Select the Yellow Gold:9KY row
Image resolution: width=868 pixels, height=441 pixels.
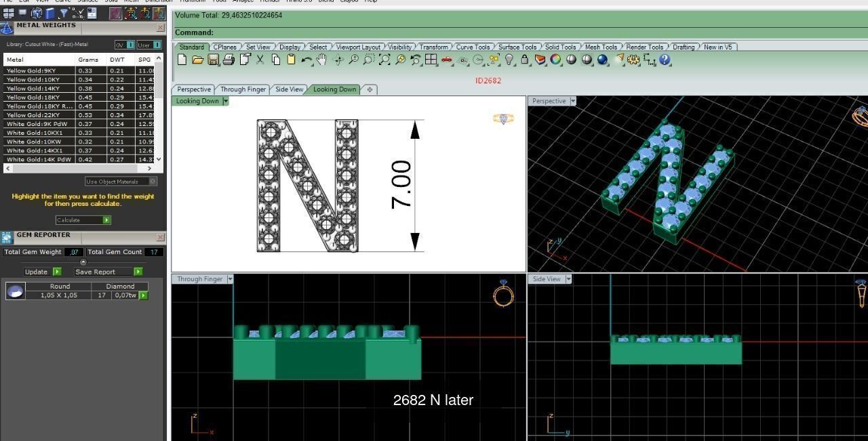coord(80,70)
